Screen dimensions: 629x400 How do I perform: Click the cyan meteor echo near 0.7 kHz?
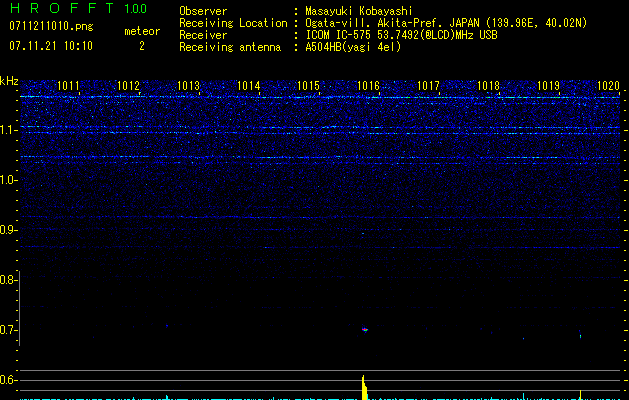(365, 328)
